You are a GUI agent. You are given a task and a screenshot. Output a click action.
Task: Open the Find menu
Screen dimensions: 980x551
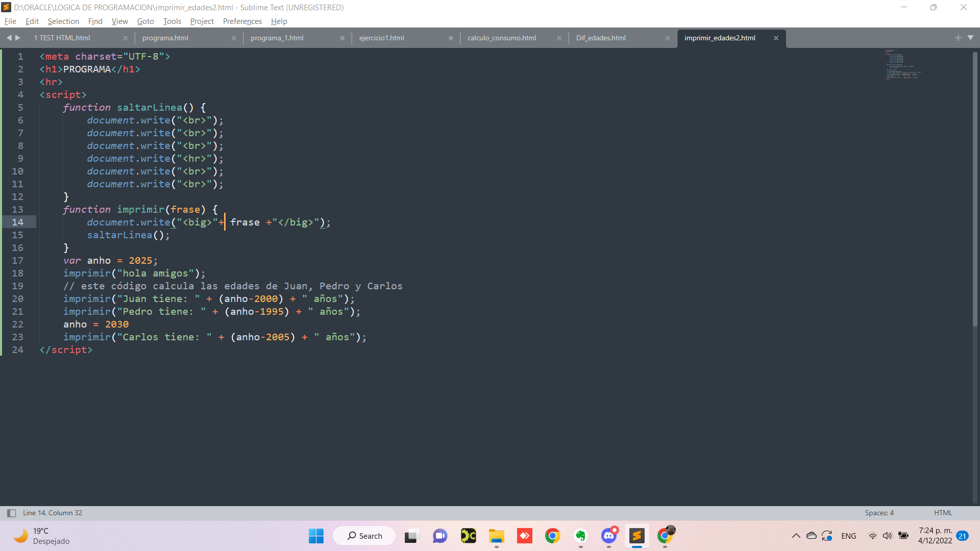tap(95, 21)
